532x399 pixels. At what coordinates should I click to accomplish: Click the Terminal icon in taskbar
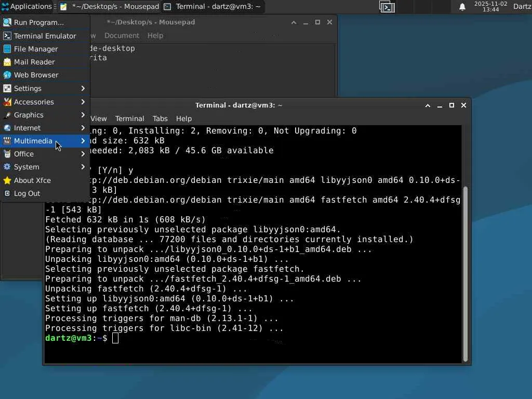click(167, 7)
